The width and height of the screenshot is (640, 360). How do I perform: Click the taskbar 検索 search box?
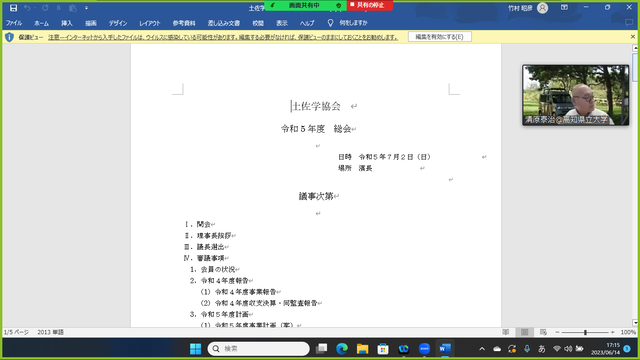coord(258,349)
